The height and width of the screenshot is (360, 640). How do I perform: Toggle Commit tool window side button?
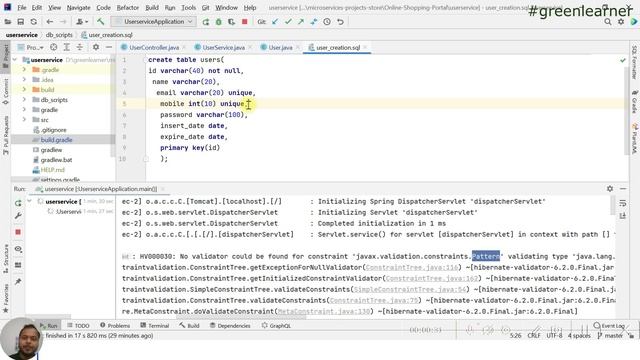click(6, 91)
